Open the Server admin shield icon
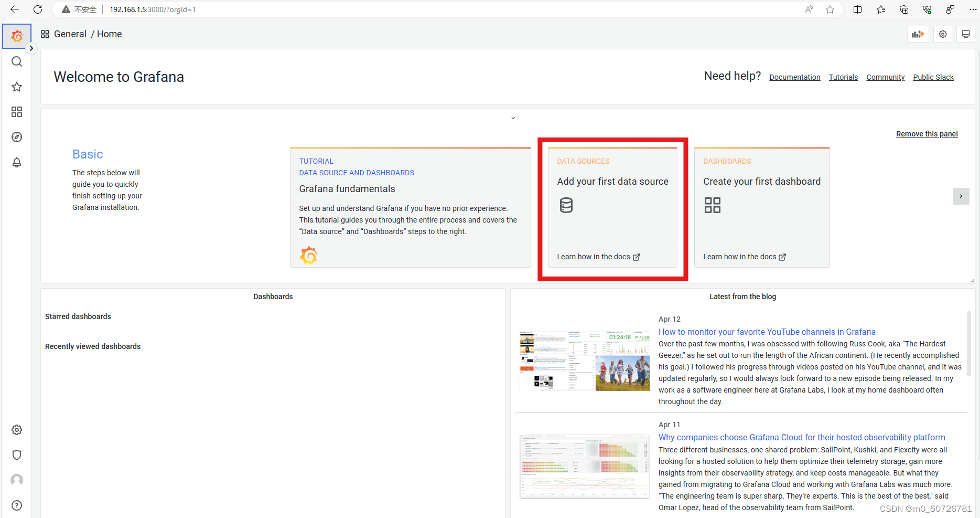980x518 pixels. [x=17, y=455]
